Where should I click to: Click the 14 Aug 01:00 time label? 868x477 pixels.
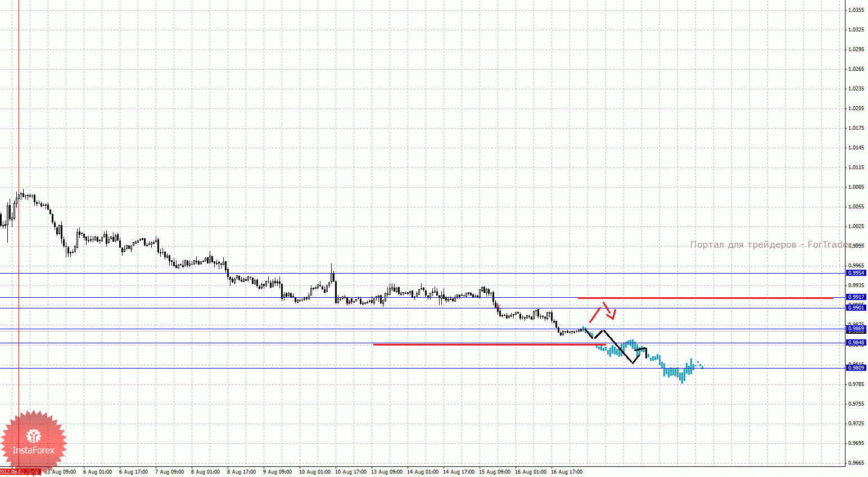423,472
